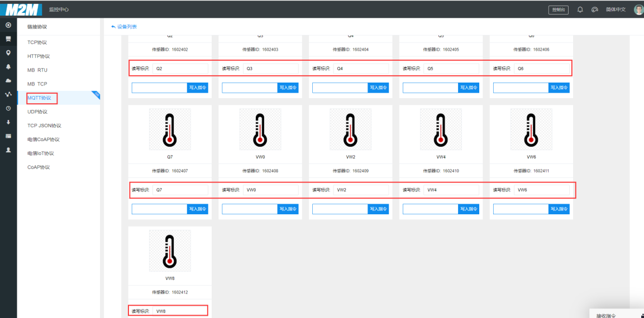Open the clock history icon in sidebar
This screenshot has height=318, width=644.
[8, 108]
